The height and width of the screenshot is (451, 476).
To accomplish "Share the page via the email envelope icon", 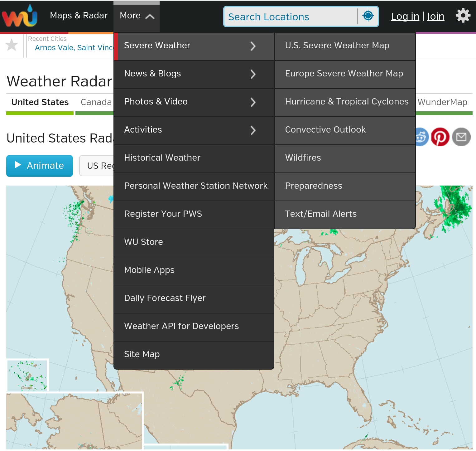I will 461,137.
